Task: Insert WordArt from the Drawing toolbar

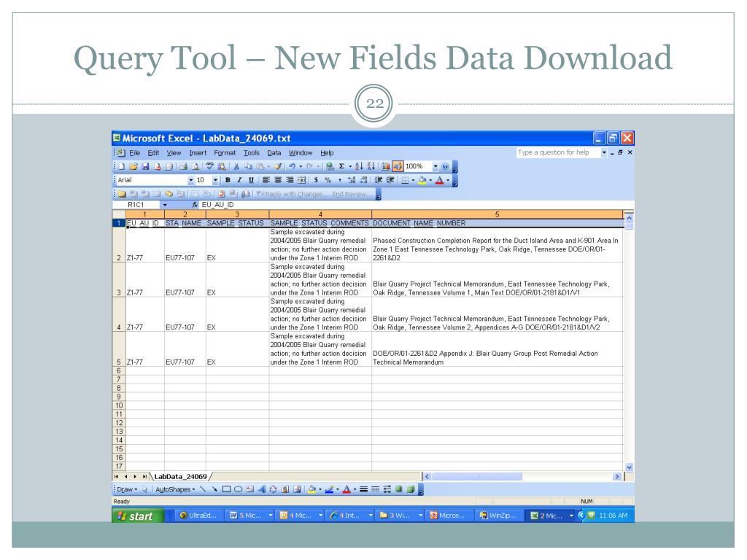Action: (262, 489)
